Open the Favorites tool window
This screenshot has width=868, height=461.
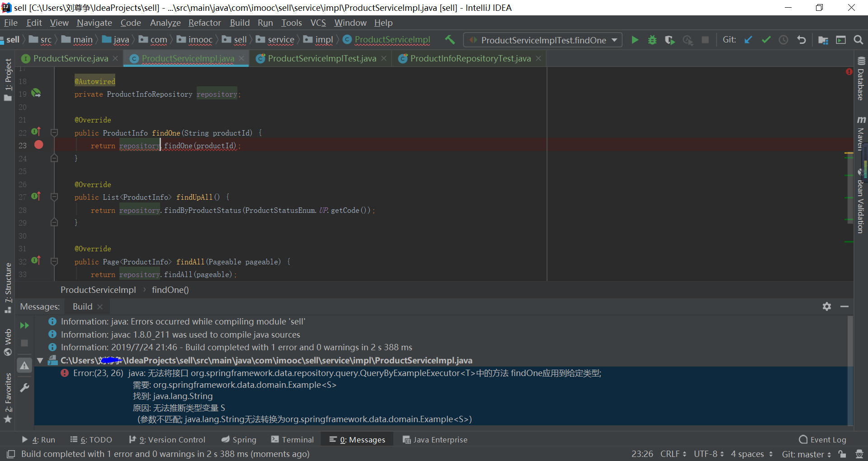[8, 398]
